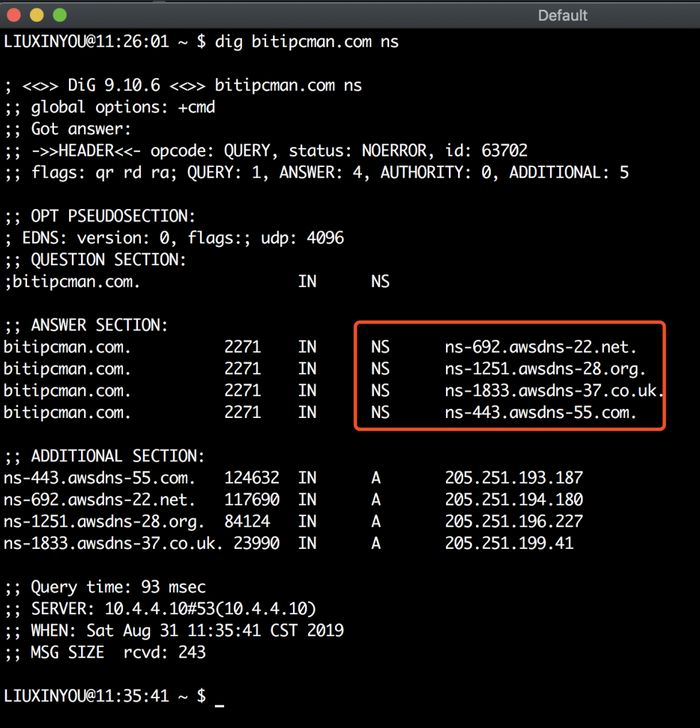700x728 pixels.
Task: Select the "SERVER: 10.4.4.10#53(10.4.4.10)" line
Action: (x=161, y=609)
